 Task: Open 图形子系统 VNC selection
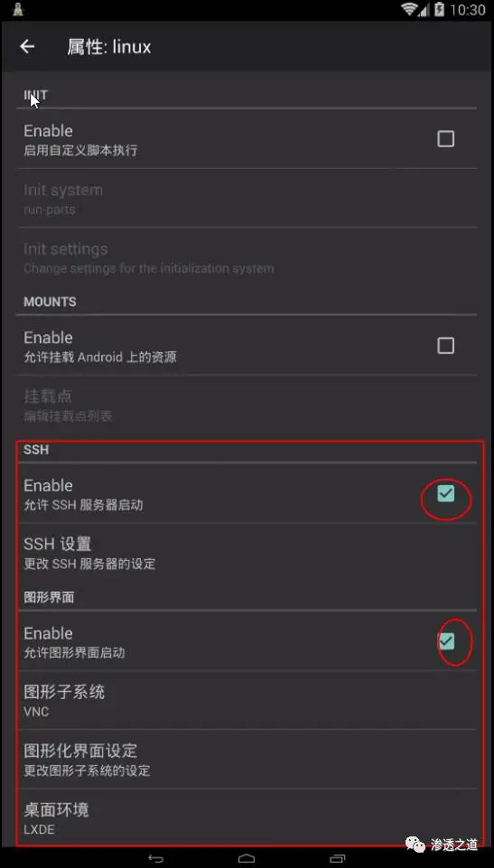pyautogui.click(x=247, y=700)
